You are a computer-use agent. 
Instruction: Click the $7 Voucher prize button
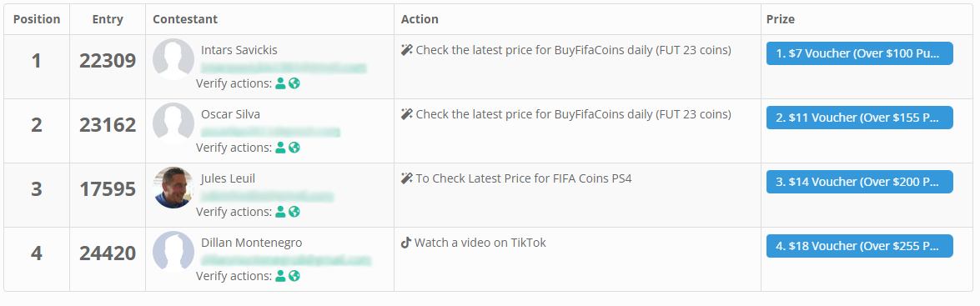(x=859, y=53)
